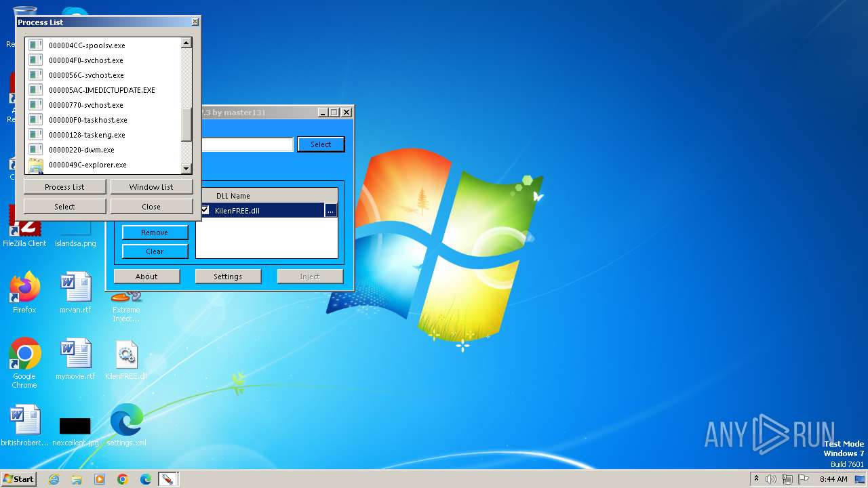Select the taskeng.exe process entry
868x488 pixels.
point(87,135)
